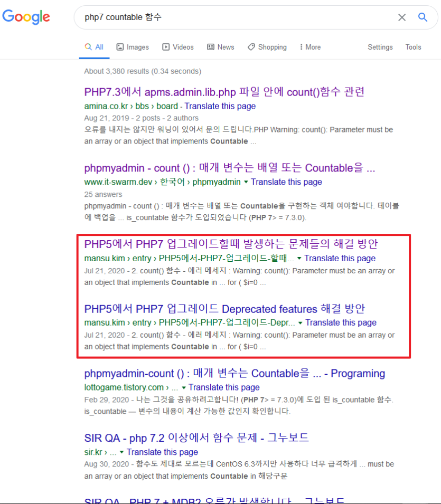The width and height of the screenshot is (441, 504).
Task: Expand dropdown arrow for 업그레이드-Depr result
Action: click(x=300, y=322)
